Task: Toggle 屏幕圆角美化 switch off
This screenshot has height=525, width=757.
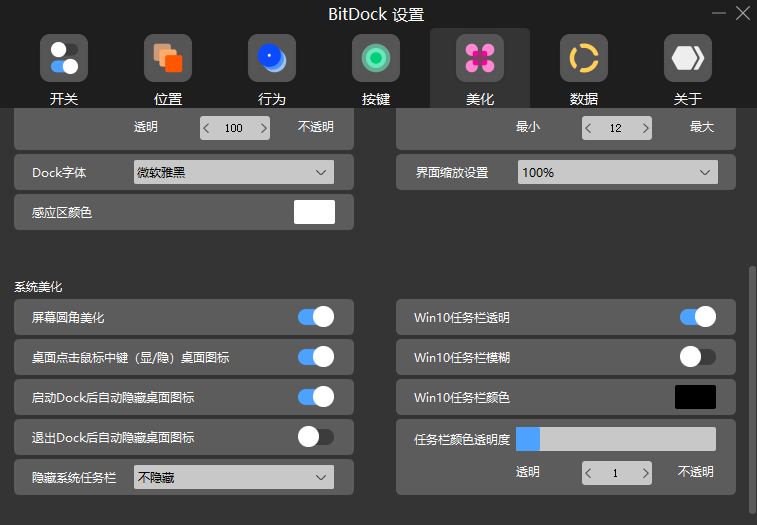Action: tap(316, 317)
